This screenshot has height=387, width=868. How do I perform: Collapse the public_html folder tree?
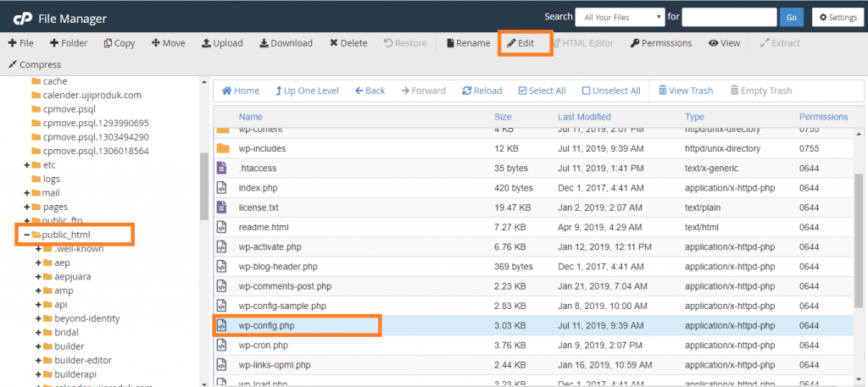[26, 235]
